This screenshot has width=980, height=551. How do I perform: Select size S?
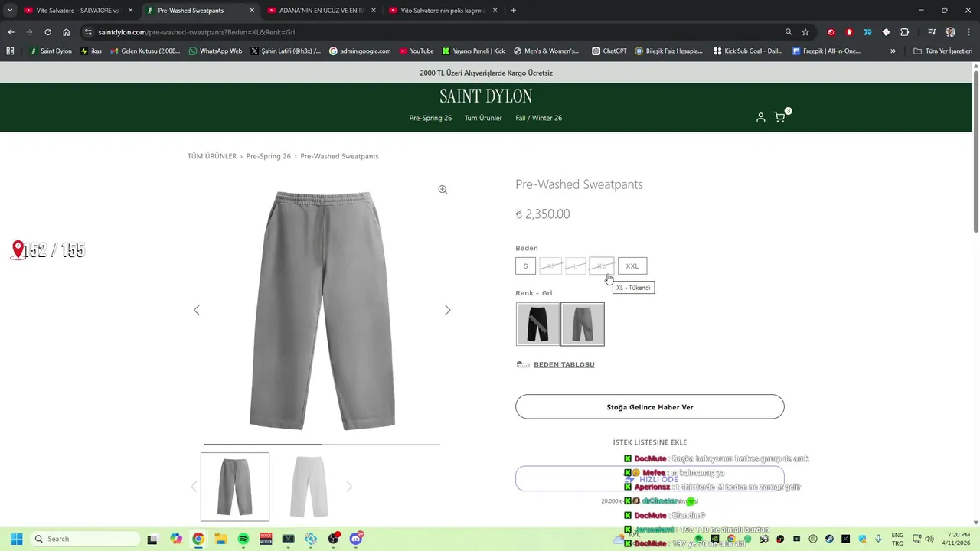(525, 266)
